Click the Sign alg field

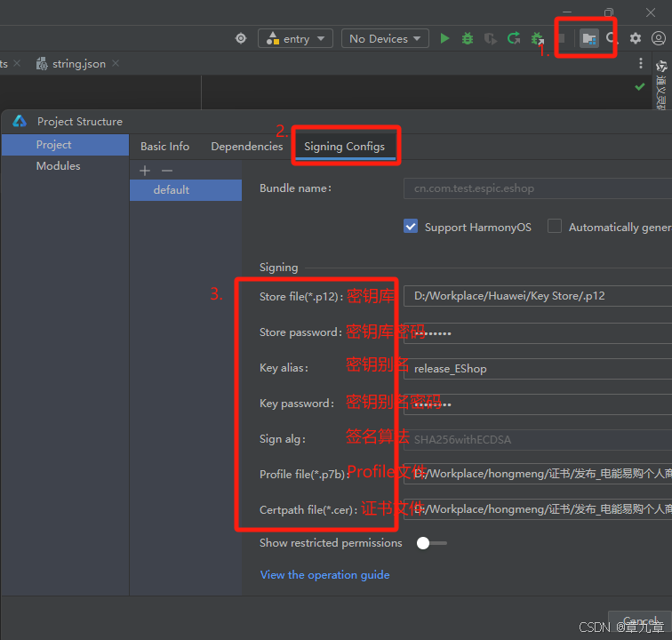538,440
